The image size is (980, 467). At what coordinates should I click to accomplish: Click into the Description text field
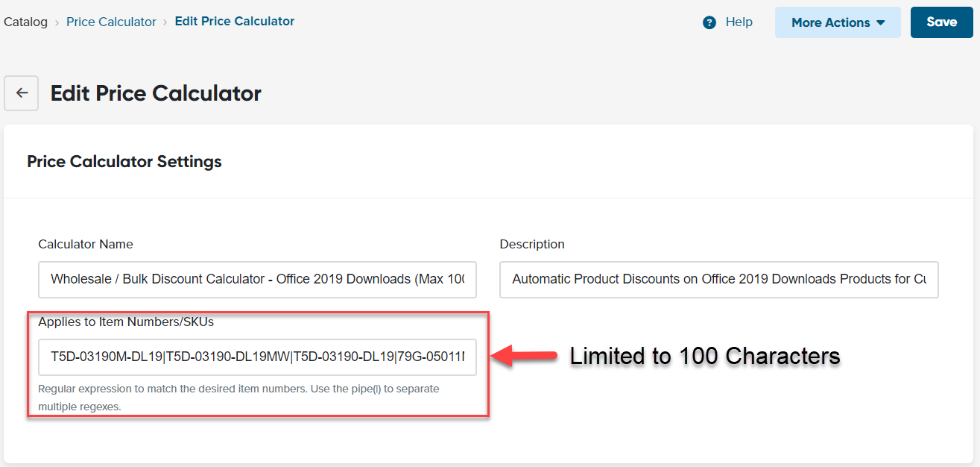pyautogui.click(x=718, y=279)
